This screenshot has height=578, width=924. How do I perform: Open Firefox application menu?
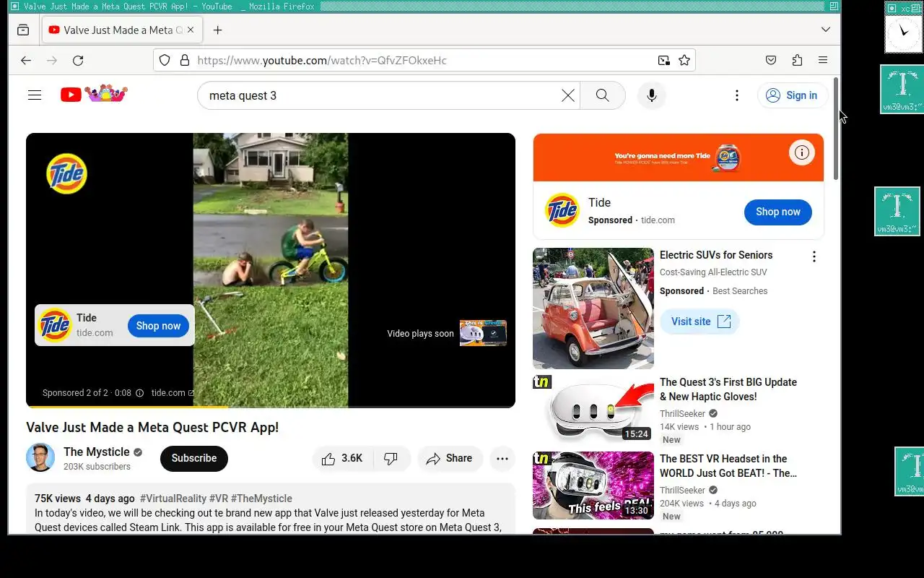pyautogui.click(x=823, y=61)
